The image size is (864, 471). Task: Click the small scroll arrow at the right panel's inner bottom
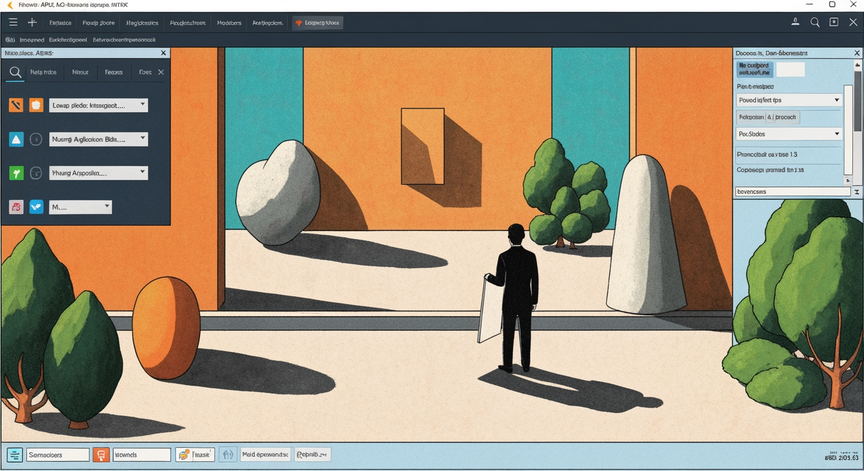tap(847, 180)
